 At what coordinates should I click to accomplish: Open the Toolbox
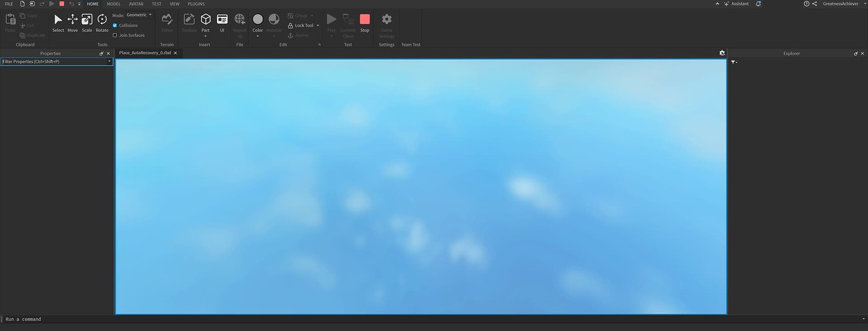[189, 23]
